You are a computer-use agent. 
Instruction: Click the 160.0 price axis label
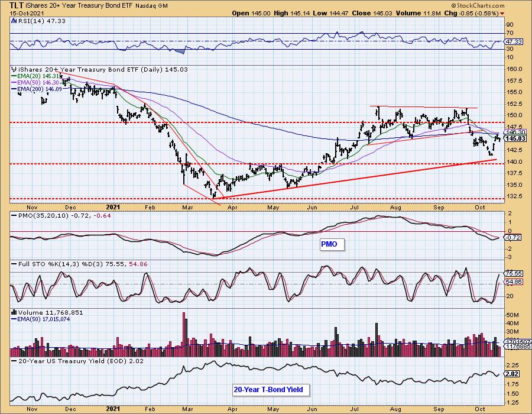tap(515, 69)
